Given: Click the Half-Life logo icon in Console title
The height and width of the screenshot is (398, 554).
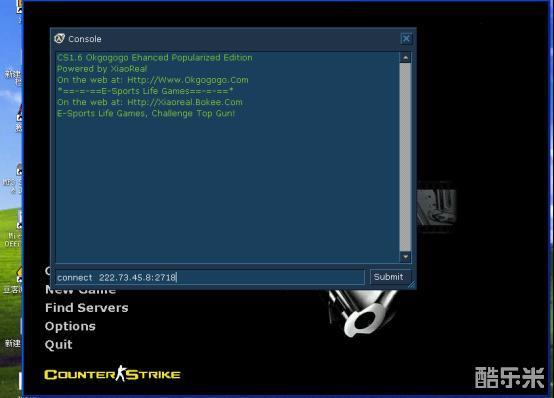Looking at the screenshot, I should [59, 39].
